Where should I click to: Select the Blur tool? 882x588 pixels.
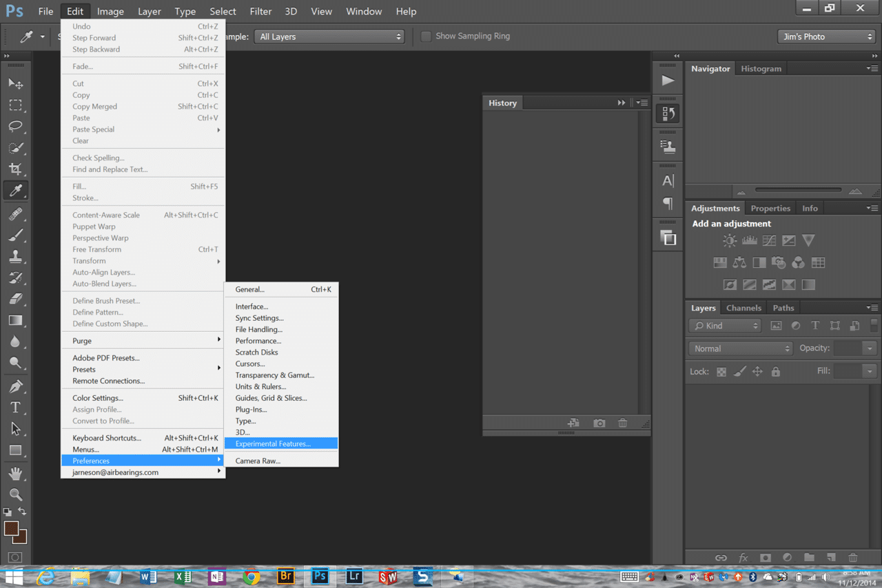click(15, 342)
